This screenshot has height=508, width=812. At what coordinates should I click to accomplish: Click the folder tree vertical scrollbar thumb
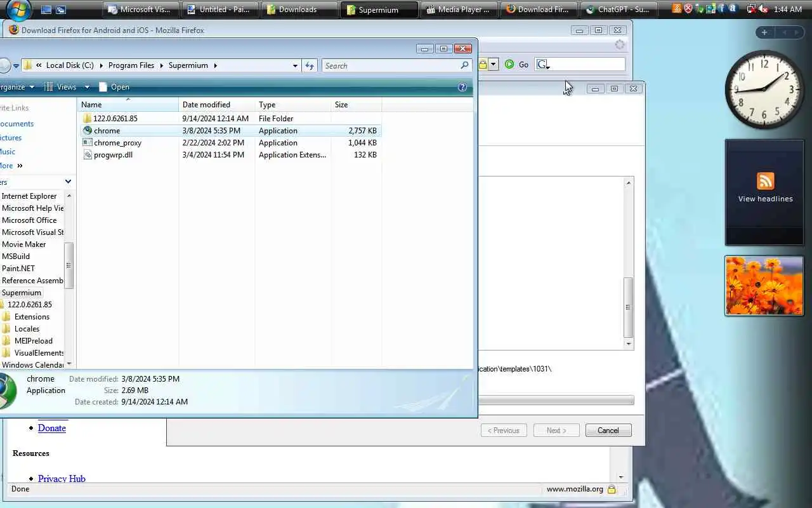coord(69,266)
